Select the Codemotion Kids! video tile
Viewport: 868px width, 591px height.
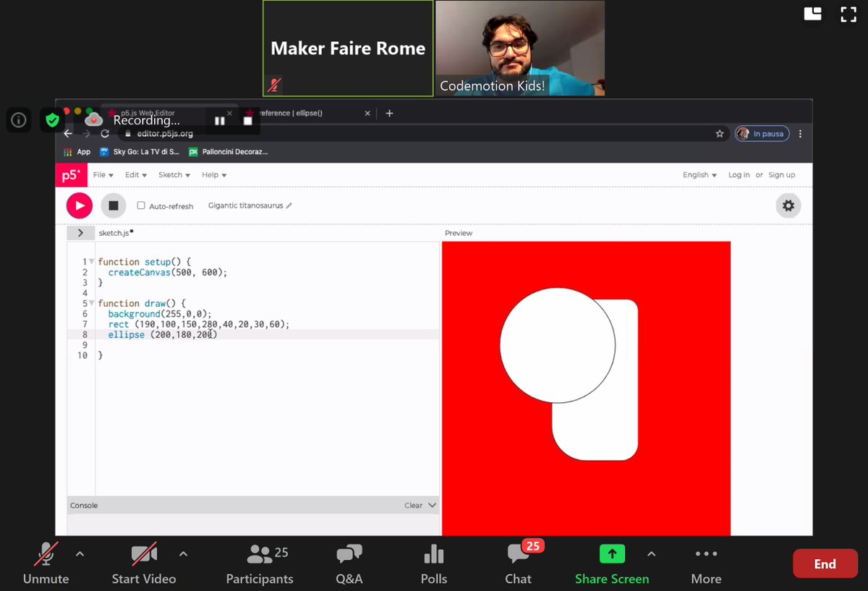point(520,48)
